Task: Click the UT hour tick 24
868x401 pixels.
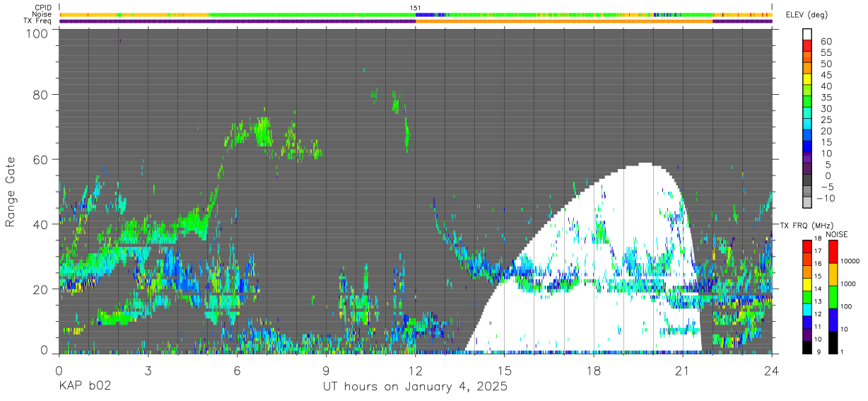Action: click(x=772, y=370)
